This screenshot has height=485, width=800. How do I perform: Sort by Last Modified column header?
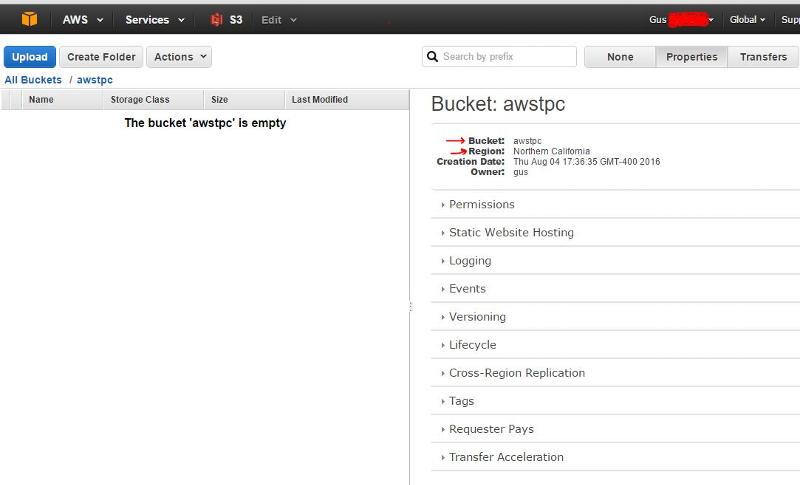coord(346,99)
